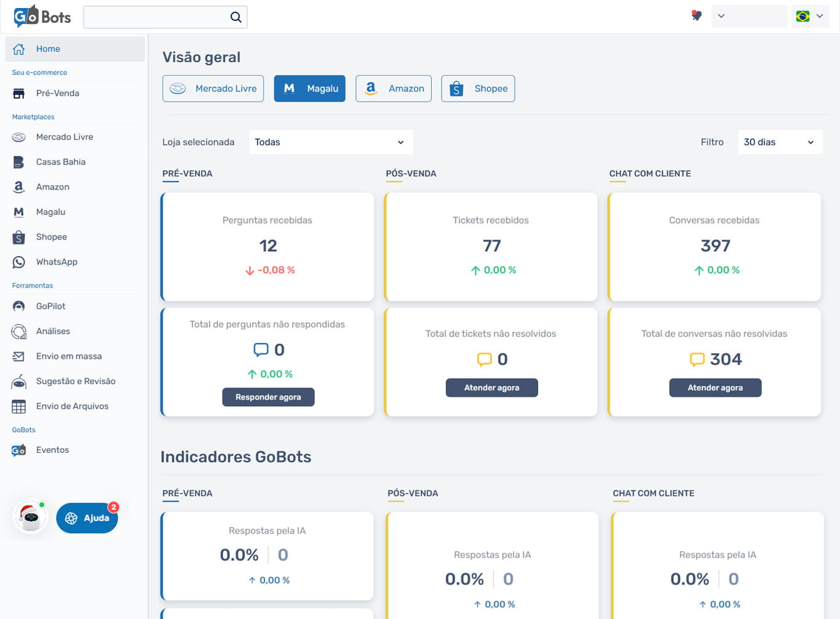The height and width of the screenshot is (619, 840).
Task: Open the 30 dias filter dropdown
Action: pyautogui.click(x=780, y=142)
